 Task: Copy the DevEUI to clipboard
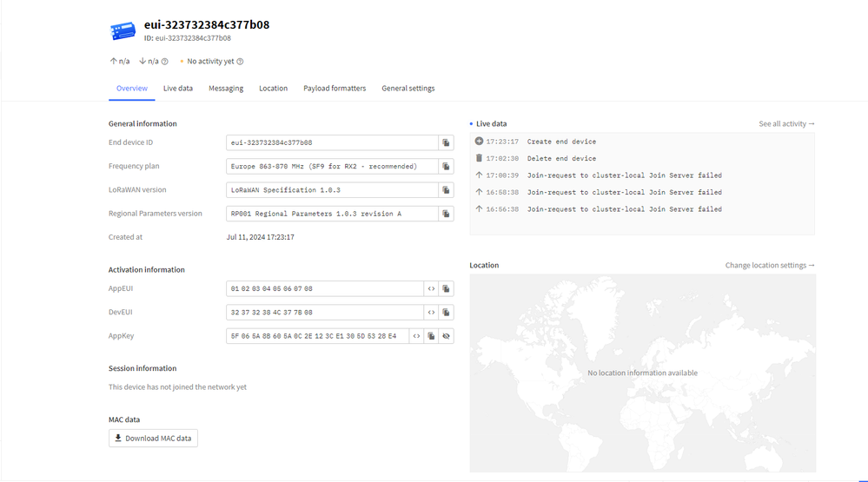point(446,312)
